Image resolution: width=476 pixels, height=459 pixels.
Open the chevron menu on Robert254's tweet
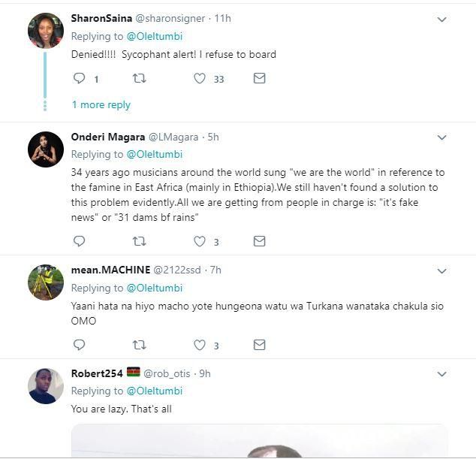[441, 374]
